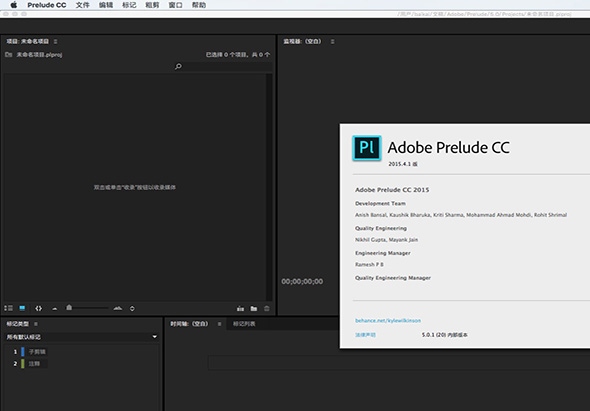Click the sort order icon beside zoom slider

(x=132, y=308)
